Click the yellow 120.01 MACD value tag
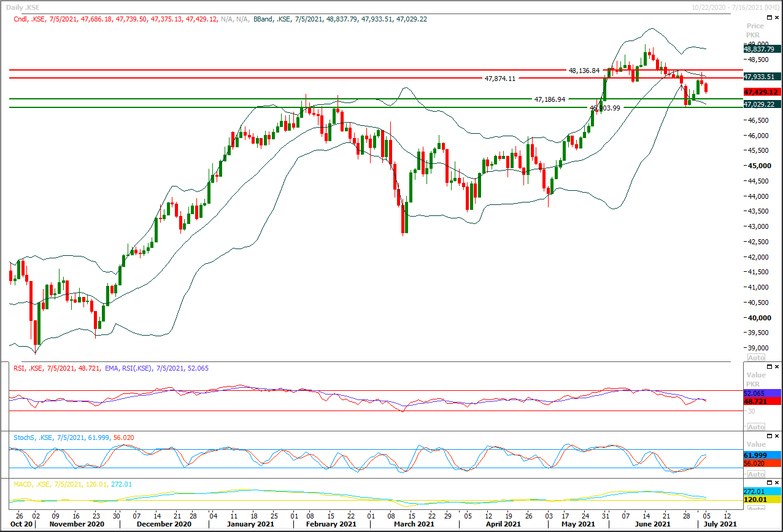Viewport: 783px width, 532px height. (761, 500)
